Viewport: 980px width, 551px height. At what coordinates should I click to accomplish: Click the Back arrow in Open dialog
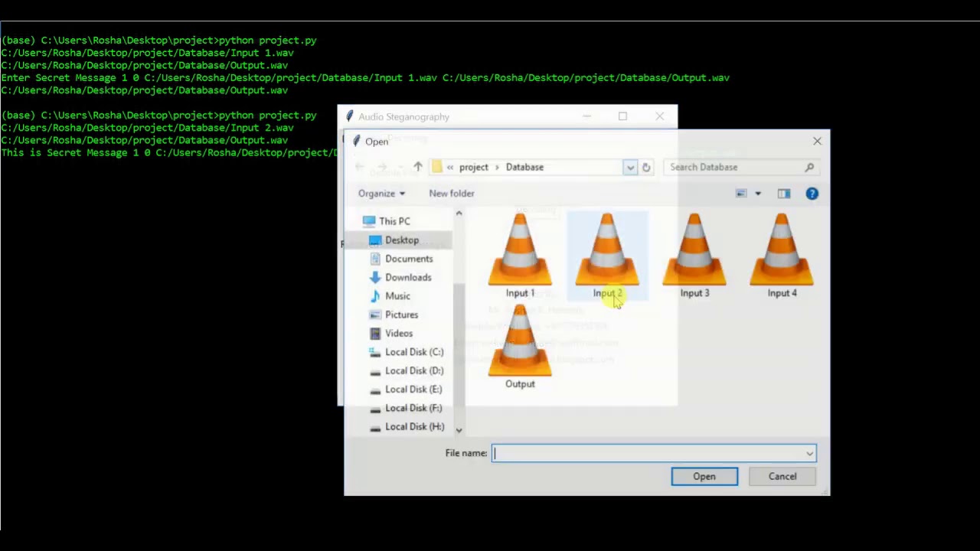360,167
